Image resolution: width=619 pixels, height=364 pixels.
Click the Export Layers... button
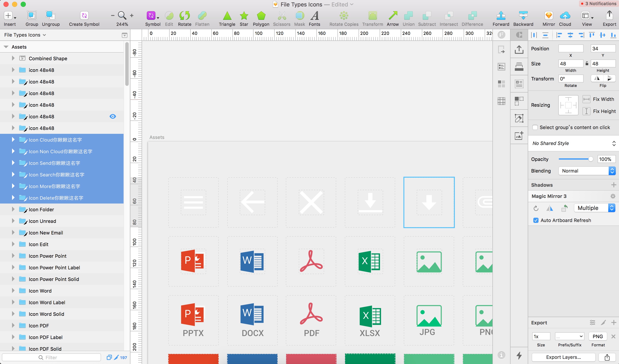[x=563, y=357]
